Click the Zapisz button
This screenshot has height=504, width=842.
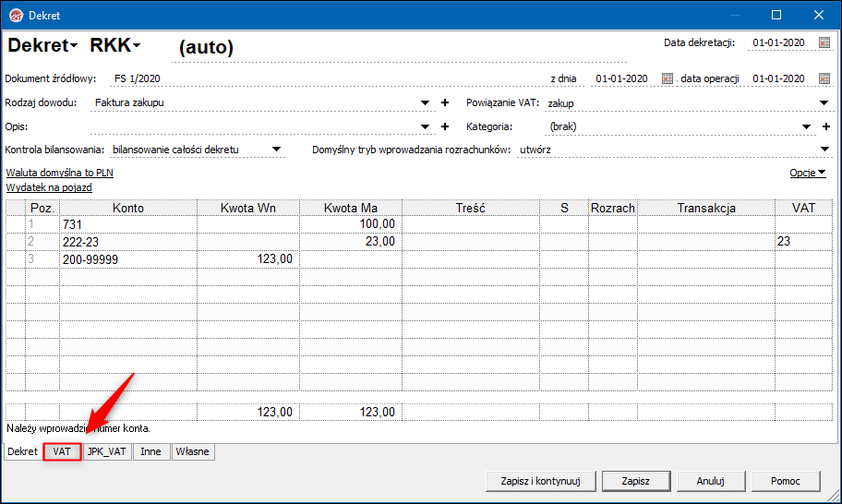point(636,481)
